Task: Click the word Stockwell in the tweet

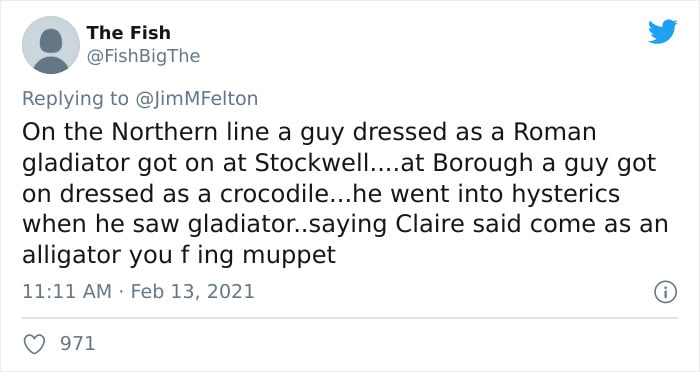Action: (312, 163)
